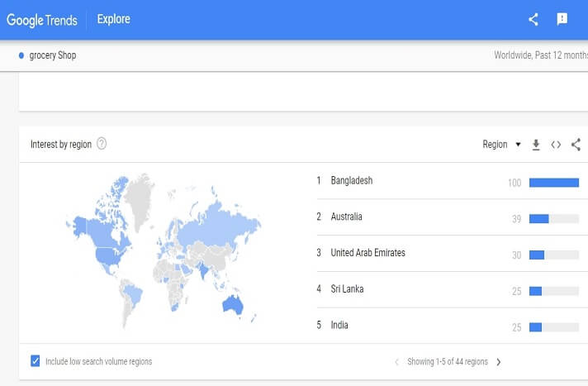Select Bangladesh in the region list
This screenshot has height=386, width=588.
[x=351, y=180]
